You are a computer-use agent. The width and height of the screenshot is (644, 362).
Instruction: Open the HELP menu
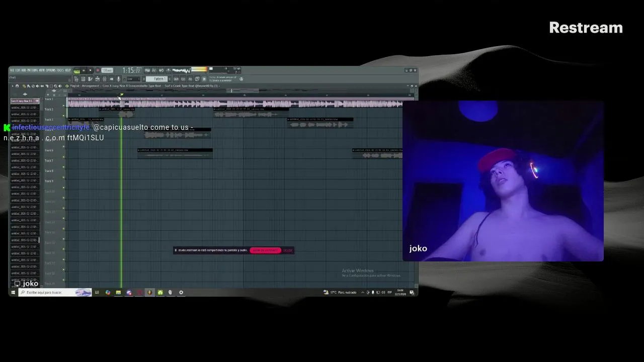click(x=68, y=70)
